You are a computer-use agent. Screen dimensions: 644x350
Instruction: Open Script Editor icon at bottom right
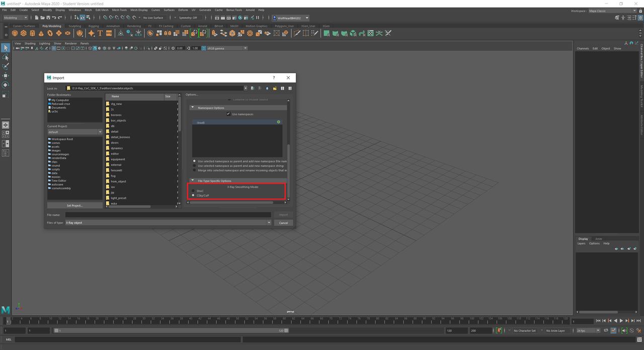[x=639, y=340]
